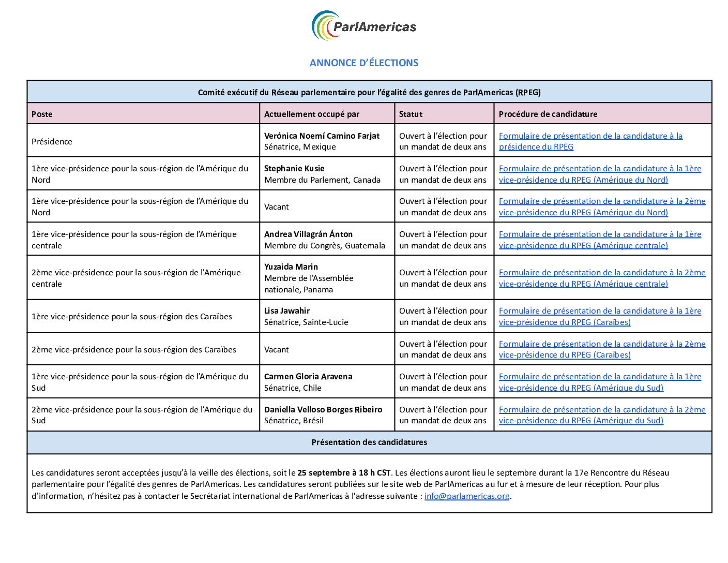
Task: Click the Poste column header
Action: point(42,114)
